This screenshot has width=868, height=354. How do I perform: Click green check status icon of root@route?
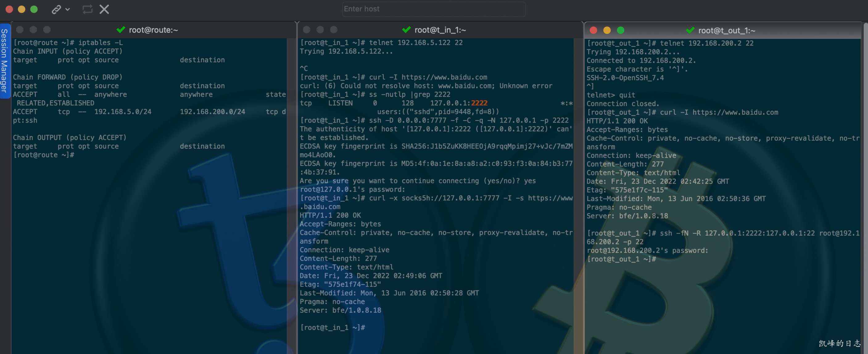click(x=121, y=30)
